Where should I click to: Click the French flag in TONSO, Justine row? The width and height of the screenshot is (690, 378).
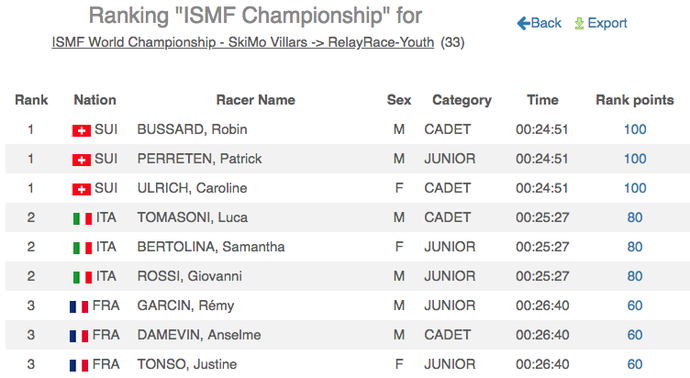79,366
